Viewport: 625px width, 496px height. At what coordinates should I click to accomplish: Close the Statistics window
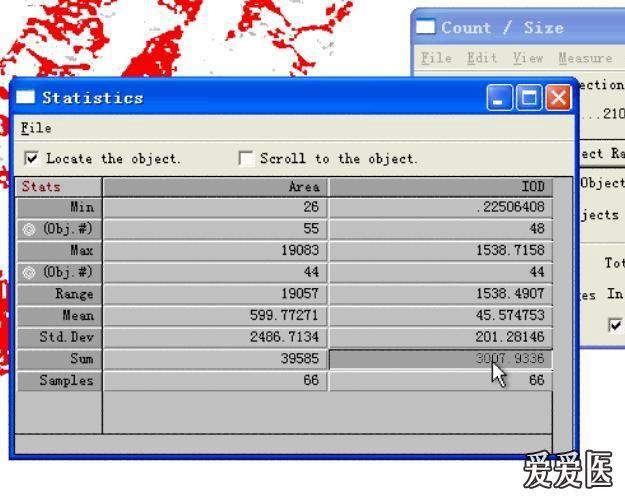point(557,98)
